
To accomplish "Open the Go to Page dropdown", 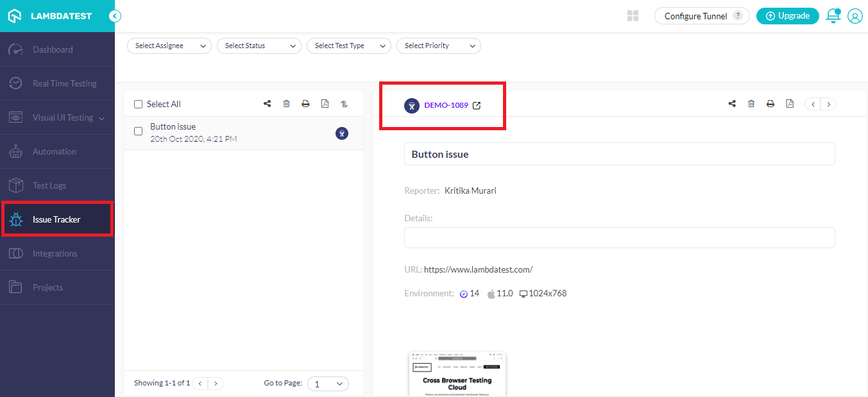I will (x=328, y=383).
